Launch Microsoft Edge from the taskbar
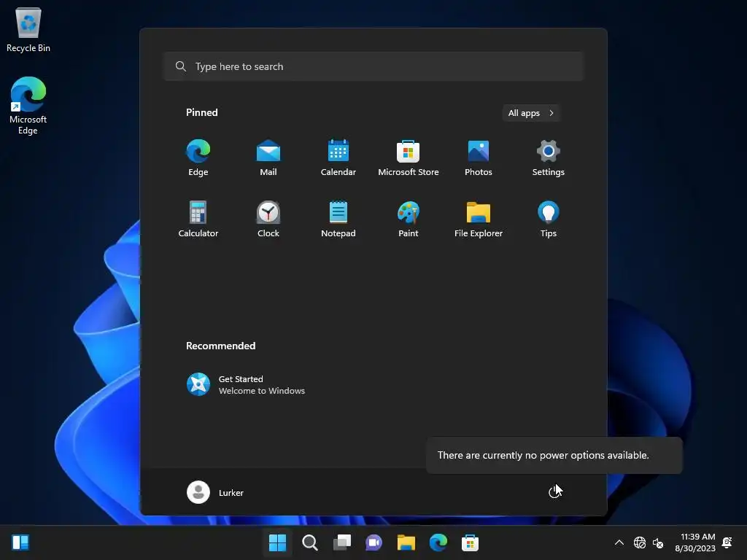747x560 pixels. 438,542
